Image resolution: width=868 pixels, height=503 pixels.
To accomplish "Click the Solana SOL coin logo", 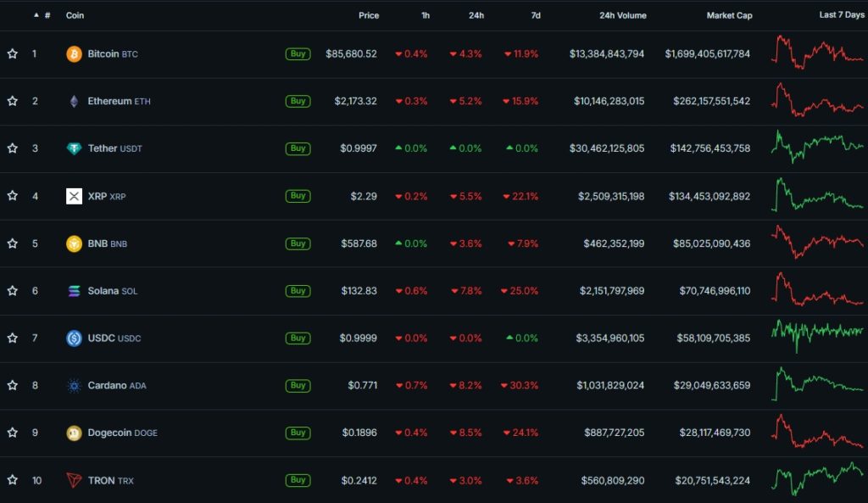I will pos(75,290).
